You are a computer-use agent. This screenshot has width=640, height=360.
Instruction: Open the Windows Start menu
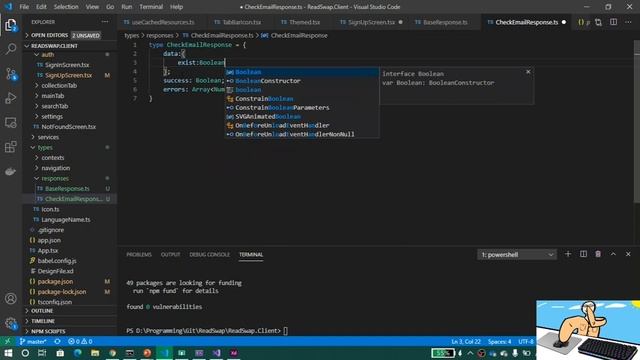8,353
